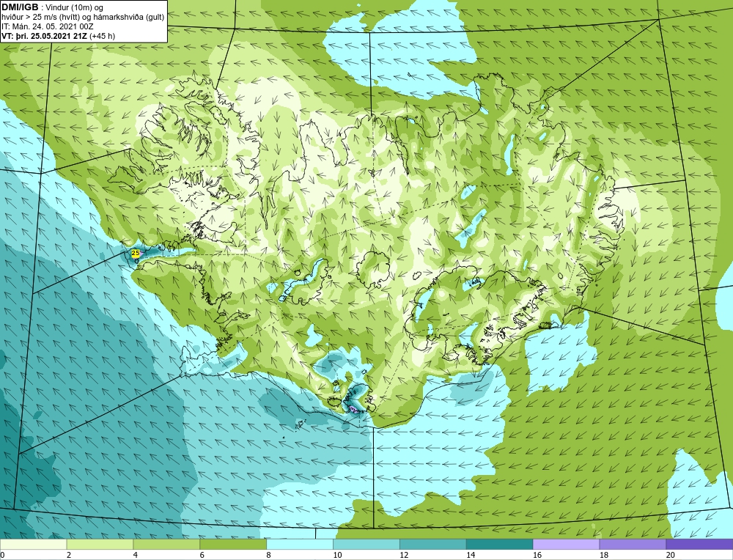The height and width of the screenshot is (560, 733).
Task: Click the legend scale label '6'
Action: click(202, 556)
